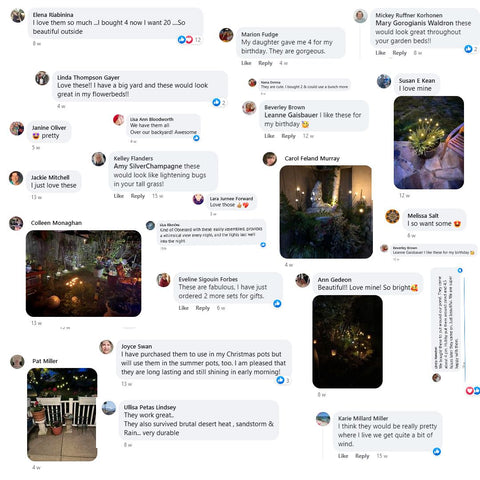Reply to Eveline Sigouin Forbes comment
Screen dimensions: 480x480
coord(203,308)
